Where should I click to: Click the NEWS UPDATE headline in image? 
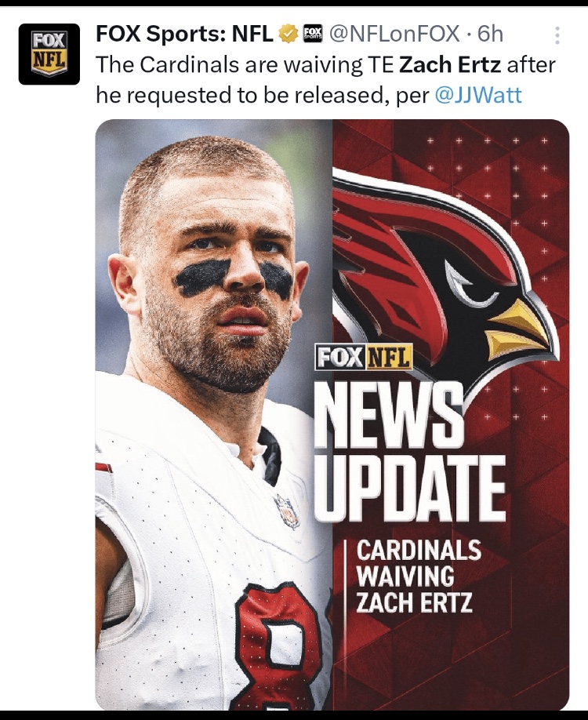point(408,453)
